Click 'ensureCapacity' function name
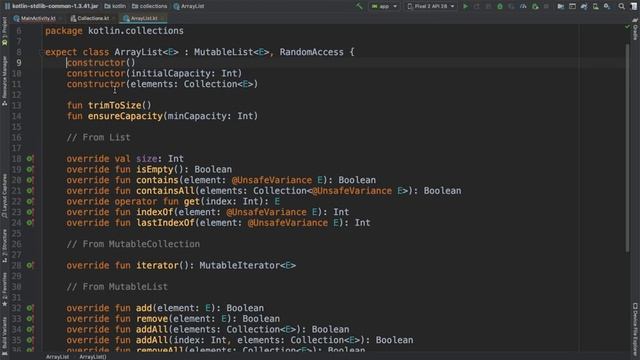 point(125,116)
